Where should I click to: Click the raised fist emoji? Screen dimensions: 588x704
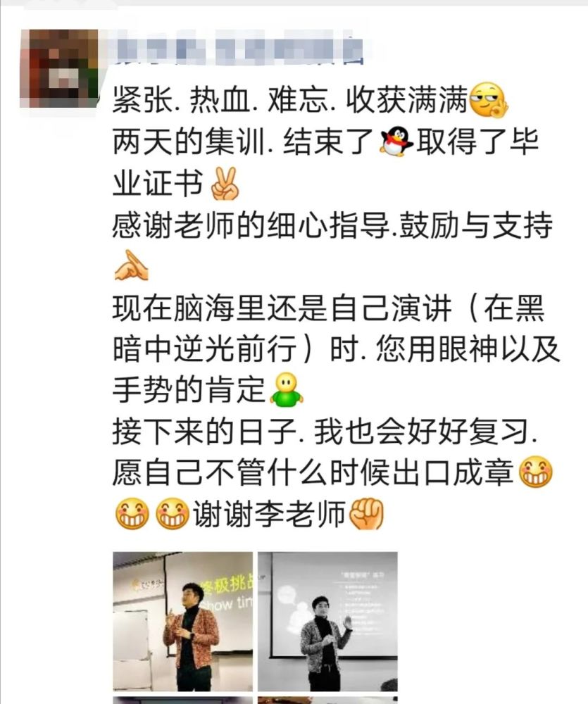pos(367,513)
